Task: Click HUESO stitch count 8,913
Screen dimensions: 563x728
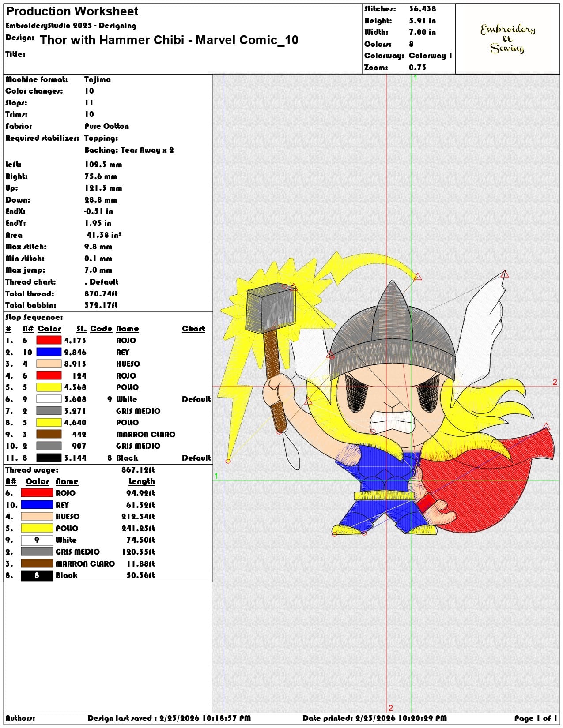Action: pyautogui.click(x=75, y=364)
